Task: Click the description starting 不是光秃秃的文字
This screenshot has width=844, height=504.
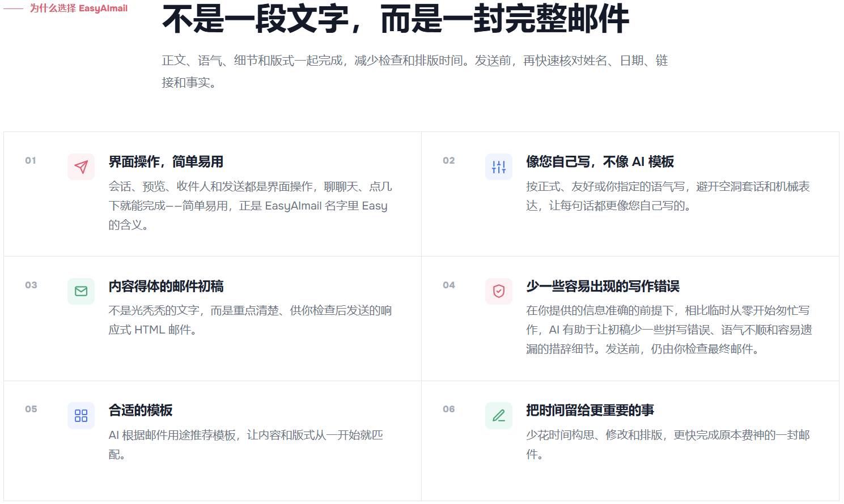Action: pos(250,320)
